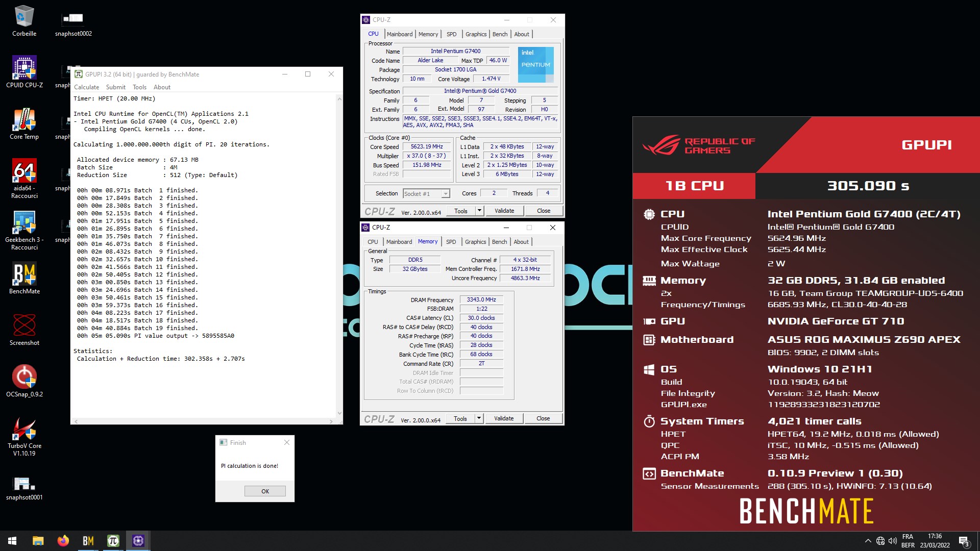This screenshot has width=980, height=551.
Task: Click Validate button in upper CPU-Z
Action: (504, 211)
